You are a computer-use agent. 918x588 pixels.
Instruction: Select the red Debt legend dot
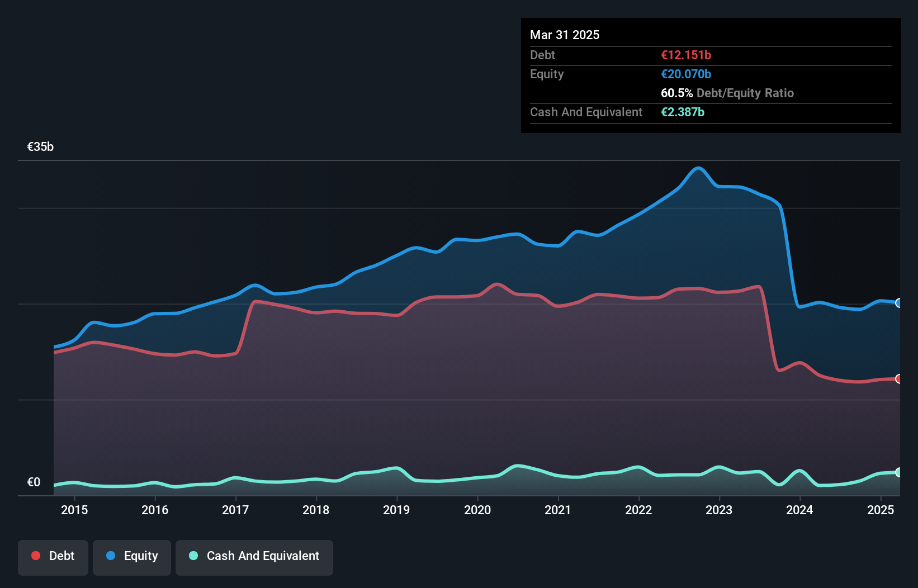(35, 556)
